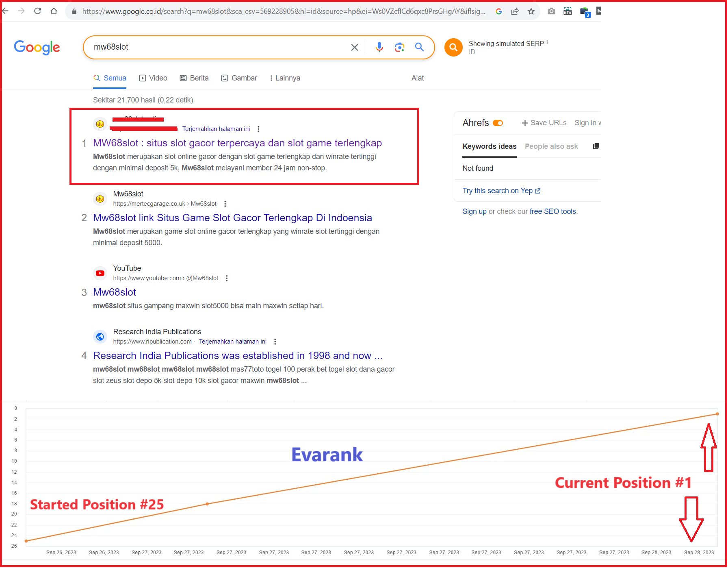Start voice search with the microphone icon

coord(379,48)
